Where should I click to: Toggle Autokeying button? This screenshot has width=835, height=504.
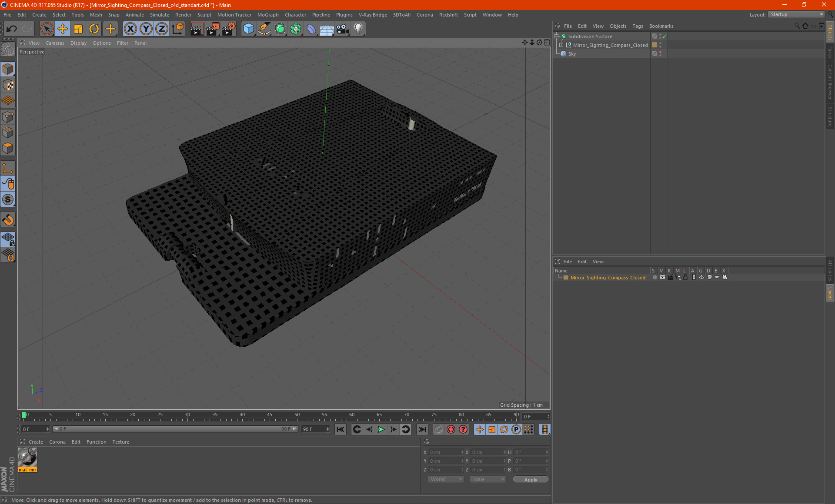(x=451, y=429)
